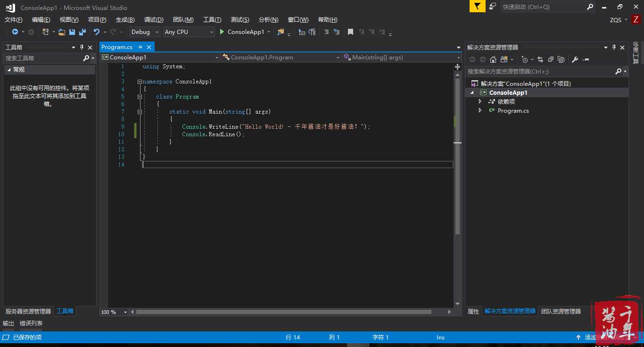Switch to the 团队资源管理器 tab
The image size is (644, 347).
(x=561, y=311)
